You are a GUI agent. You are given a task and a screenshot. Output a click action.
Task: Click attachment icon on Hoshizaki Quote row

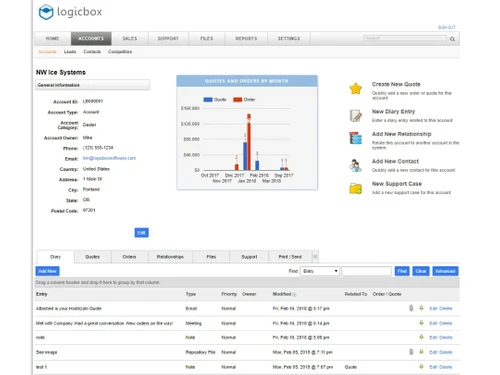[x=411, y=308]
